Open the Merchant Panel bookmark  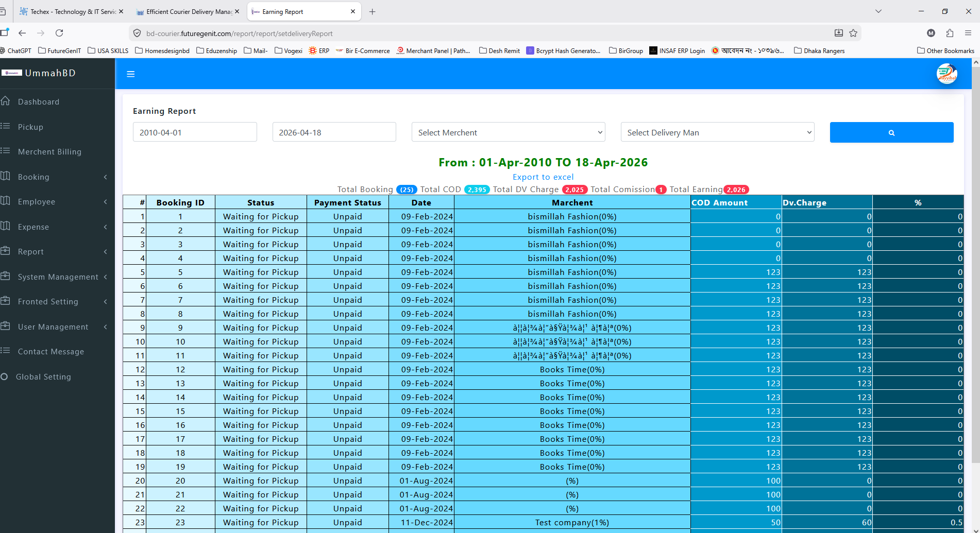tap(433, 50)
